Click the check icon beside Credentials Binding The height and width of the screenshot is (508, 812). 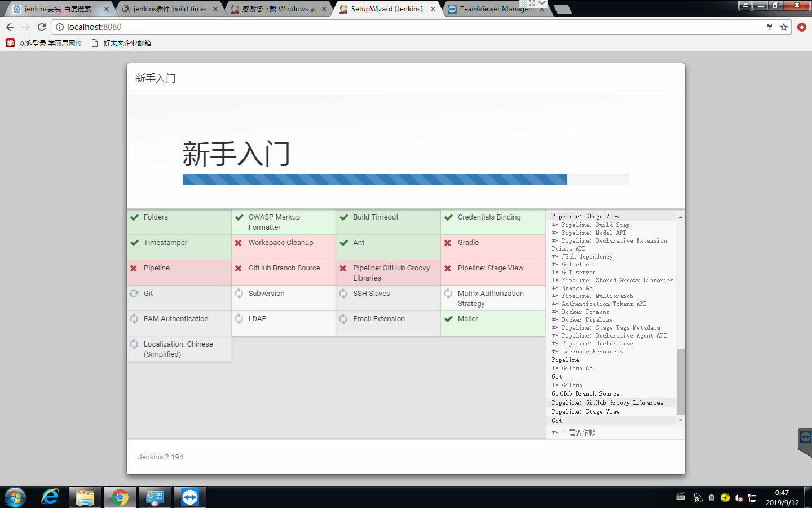tap(448, 217)
